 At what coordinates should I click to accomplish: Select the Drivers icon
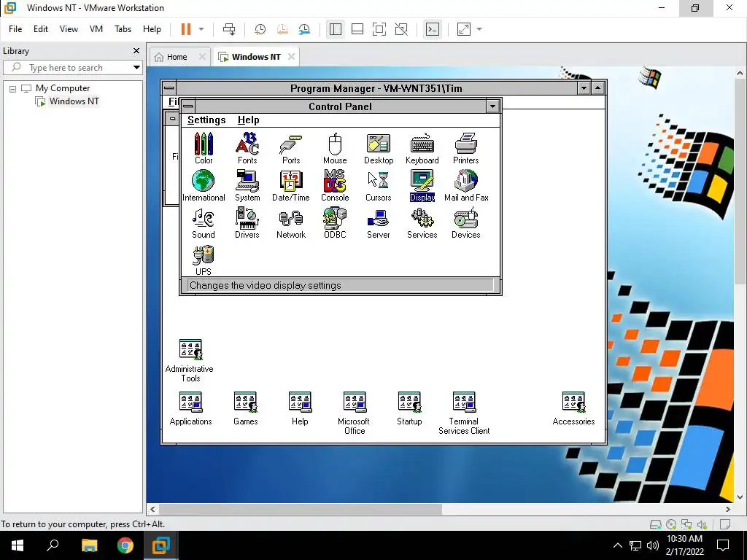(247, 223)
